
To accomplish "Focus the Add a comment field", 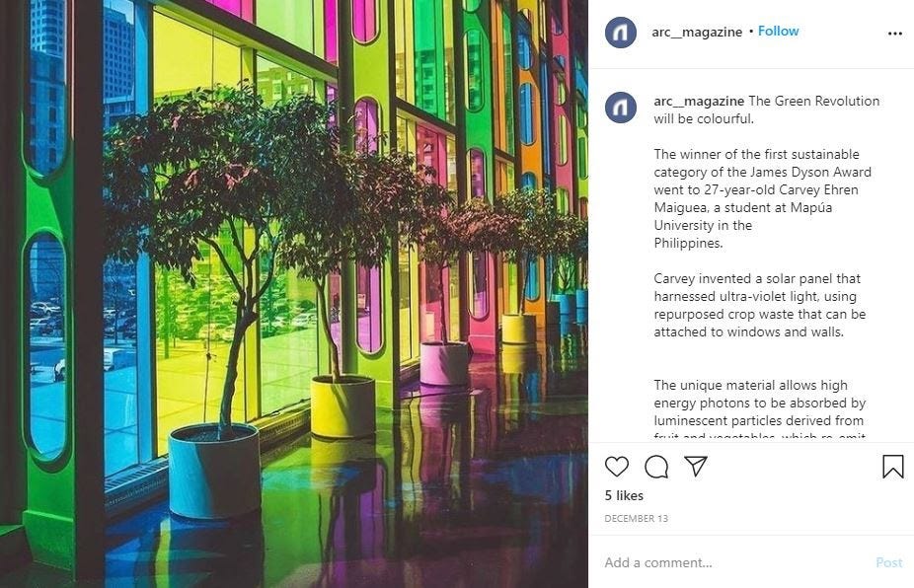I will tap(734, 562).
